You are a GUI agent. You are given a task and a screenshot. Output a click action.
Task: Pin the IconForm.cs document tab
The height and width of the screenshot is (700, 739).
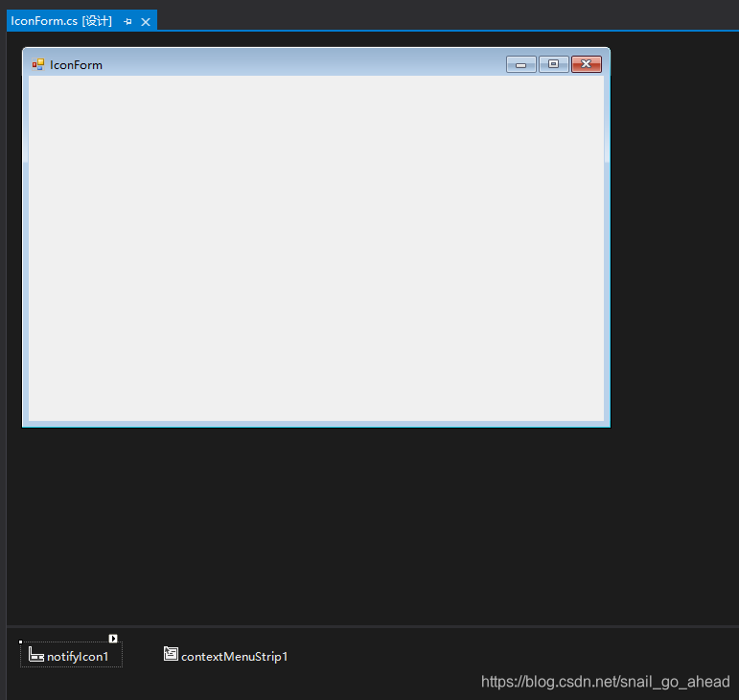pos(127,22)
